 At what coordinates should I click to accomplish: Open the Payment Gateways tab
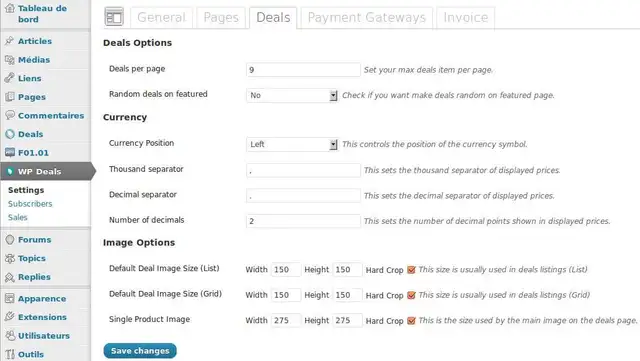[x=367, y=18]
